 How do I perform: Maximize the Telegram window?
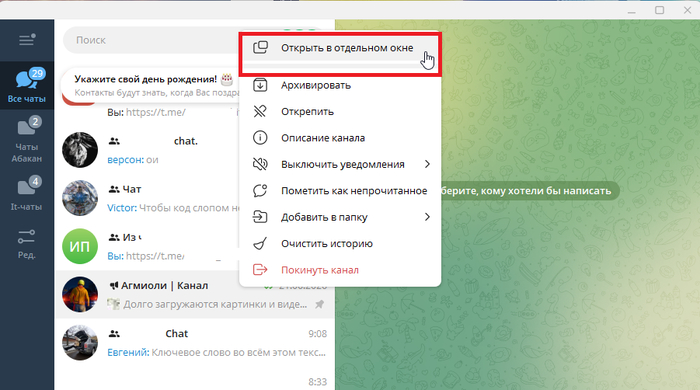point(659,10)
